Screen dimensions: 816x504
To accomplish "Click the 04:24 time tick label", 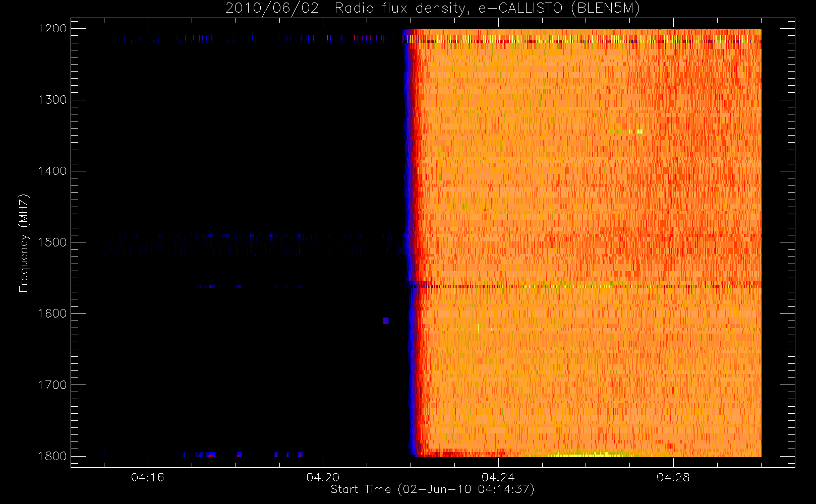I will [x=498, y=477].
